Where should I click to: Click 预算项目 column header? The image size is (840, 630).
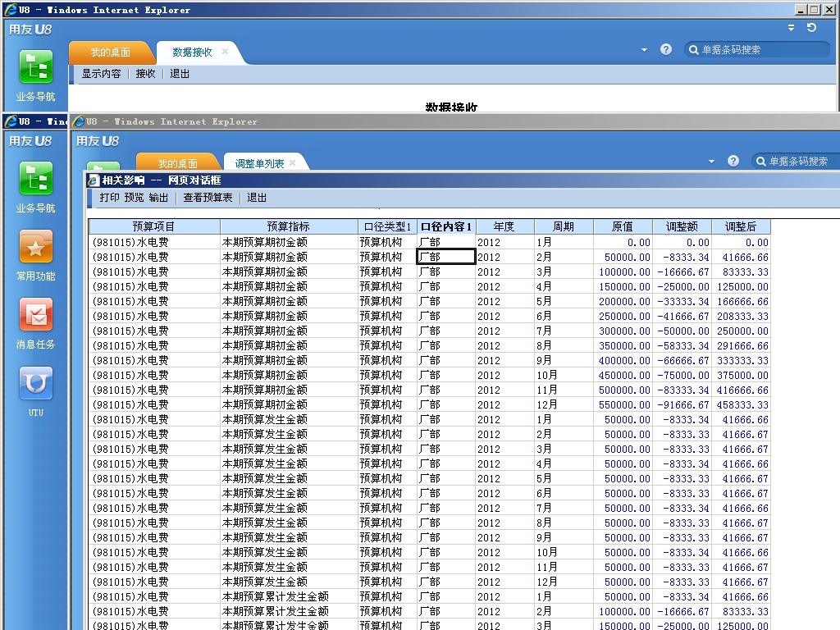tap(154, 226)
